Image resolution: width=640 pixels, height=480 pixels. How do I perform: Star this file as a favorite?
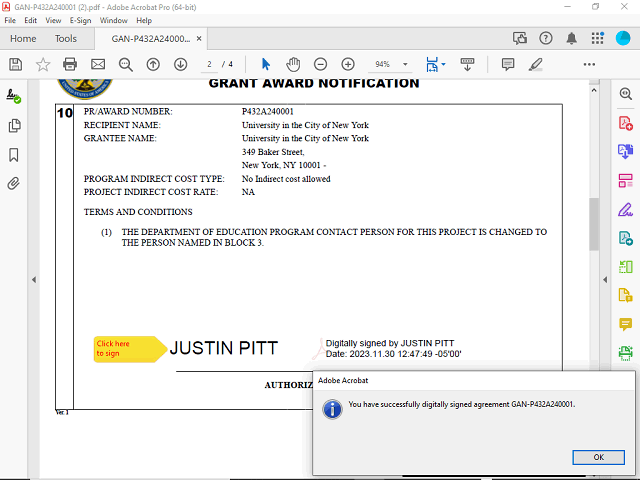tap(43, 64)
